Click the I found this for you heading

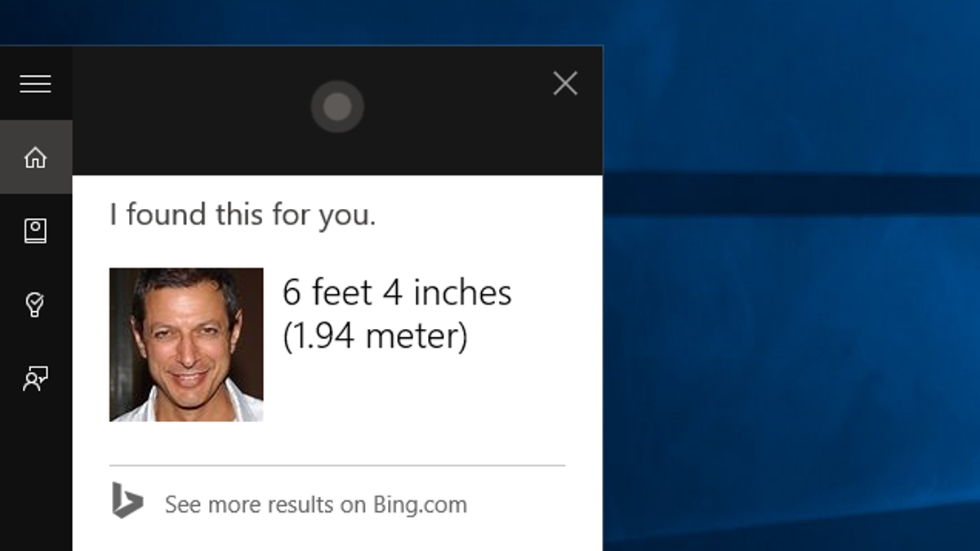click(x=243, y=216)
